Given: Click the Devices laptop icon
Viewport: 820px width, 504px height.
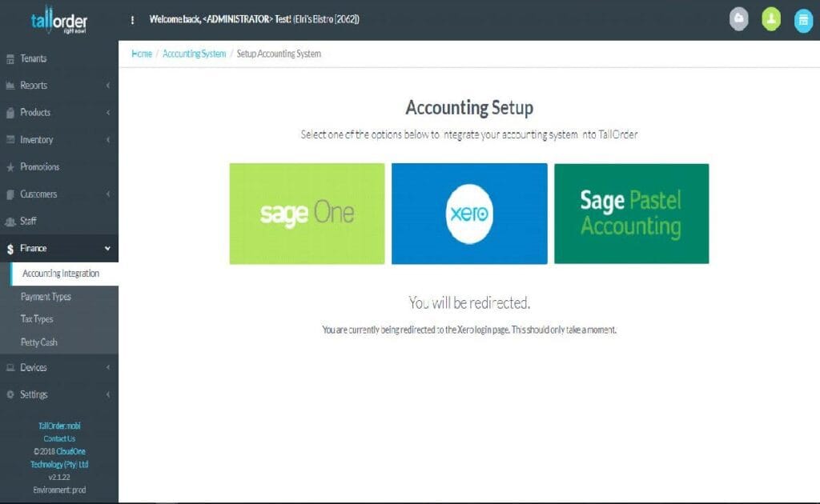Looking at the screenshot, I should point(10,368).
